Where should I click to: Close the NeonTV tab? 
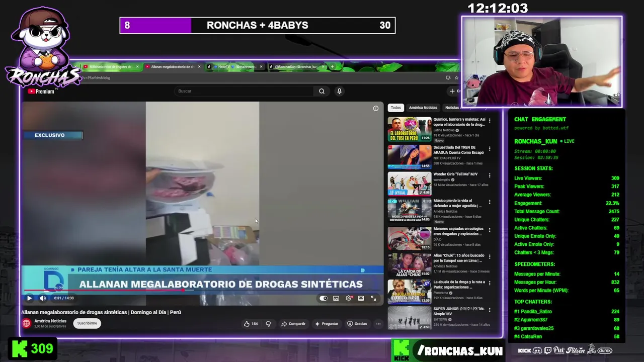(261, 67)
